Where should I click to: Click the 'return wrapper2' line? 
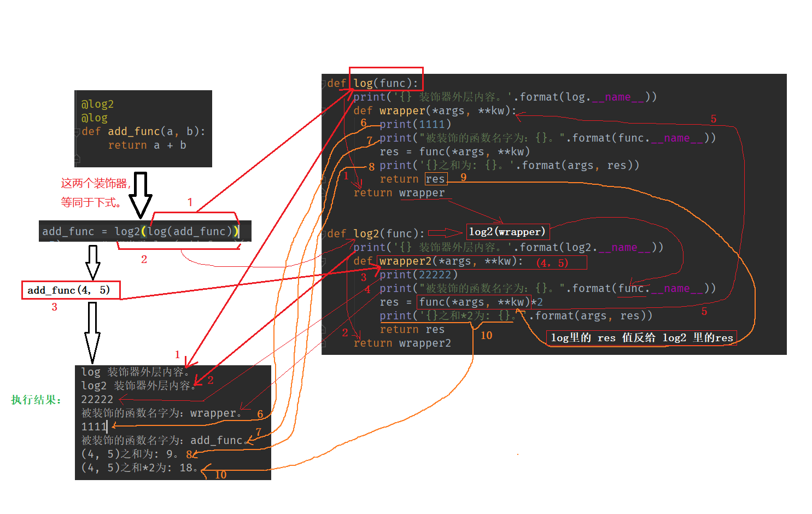(402, 343)
